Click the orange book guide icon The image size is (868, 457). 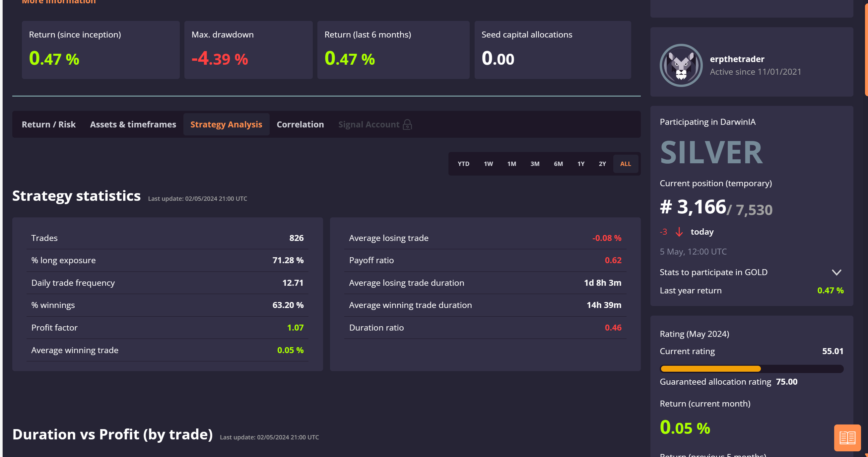[x=847, y=437]
